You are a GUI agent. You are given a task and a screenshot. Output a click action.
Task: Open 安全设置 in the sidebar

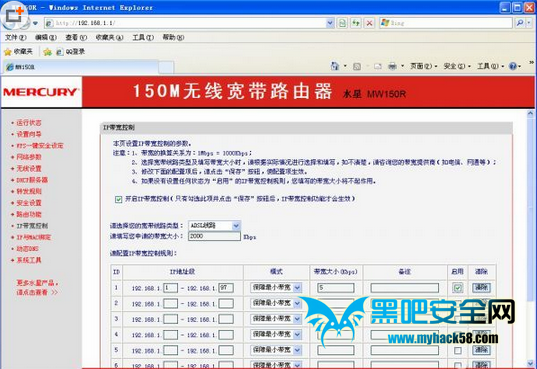[x=29, y=203]
